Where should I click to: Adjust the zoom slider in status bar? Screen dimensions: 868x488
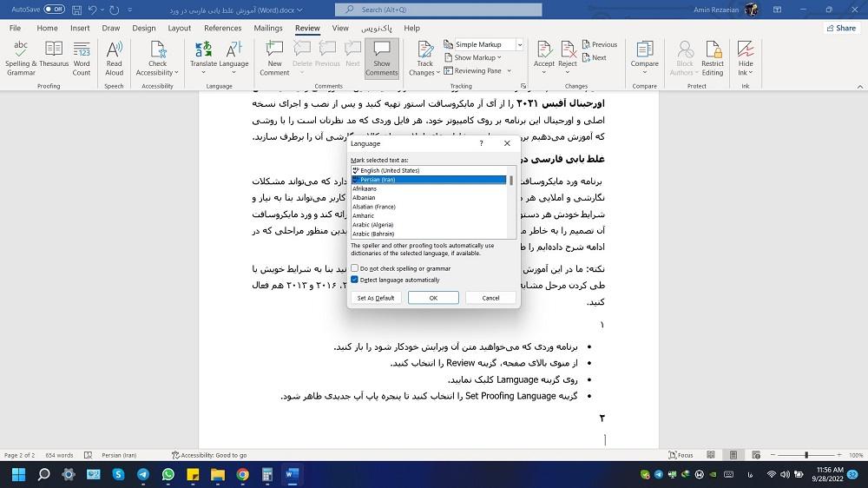806,455
